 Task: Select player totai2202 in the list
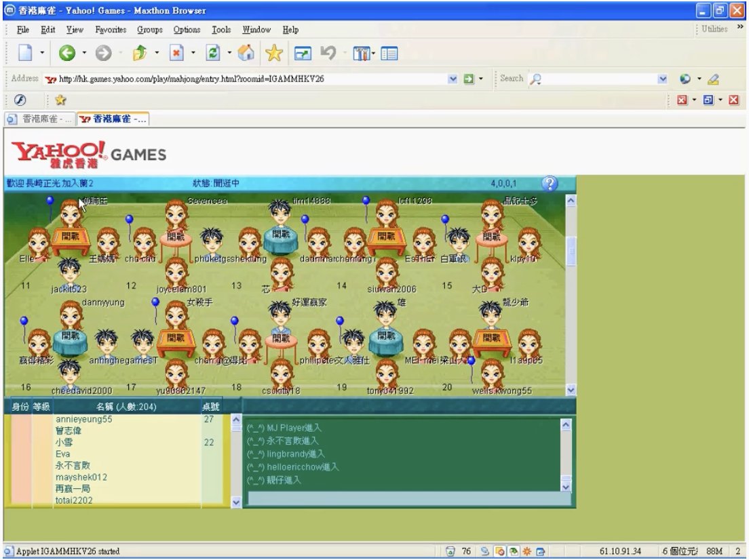74,500
